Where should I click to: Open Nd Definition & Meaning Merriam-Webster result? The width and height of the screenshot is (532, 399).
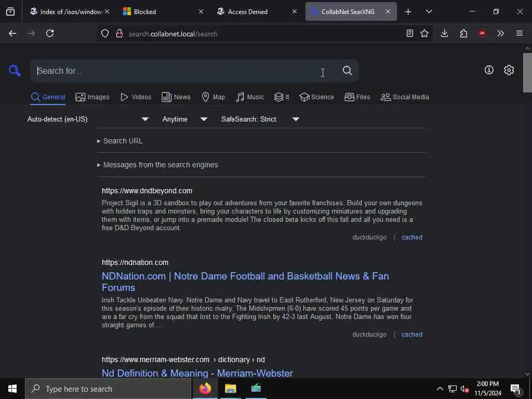coord(197,373)
